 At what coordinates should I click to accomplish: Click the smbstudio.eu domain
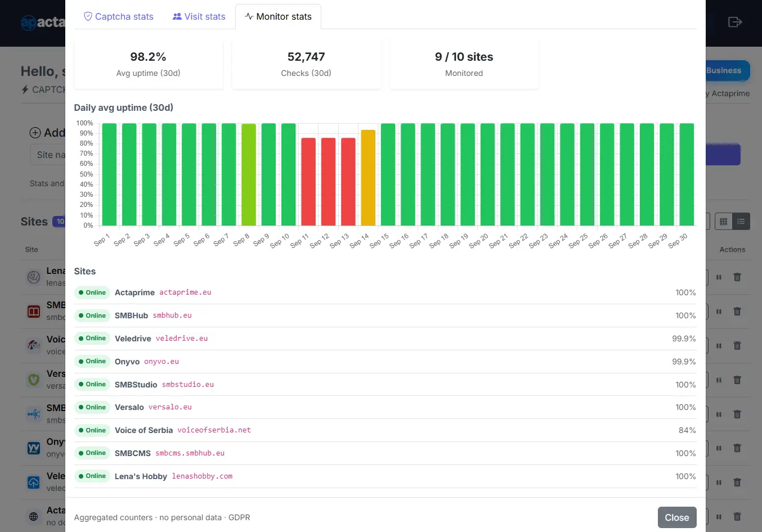pos(188,385)
